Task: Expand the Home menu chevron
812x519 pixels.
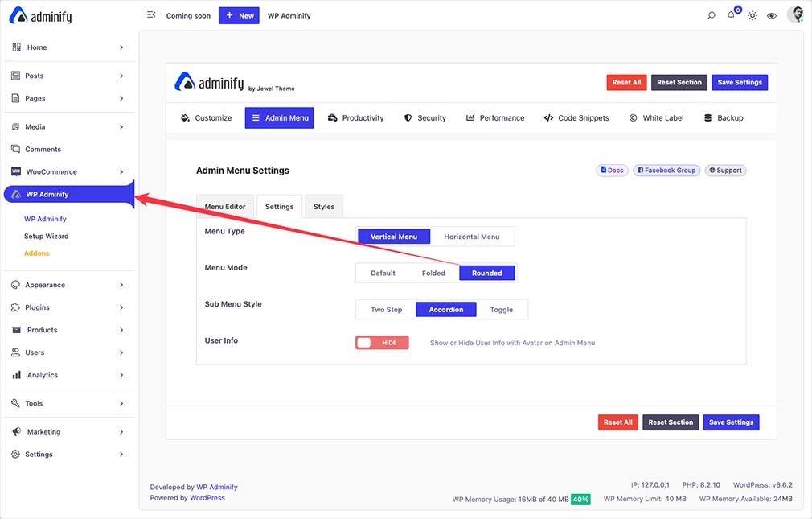Action: (x=121, y=47)
